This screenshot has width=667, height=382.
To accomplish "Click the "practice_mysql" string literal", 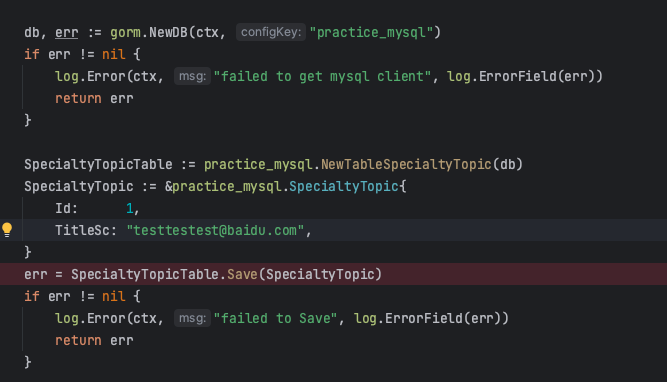I will click(x=371, y=32).
